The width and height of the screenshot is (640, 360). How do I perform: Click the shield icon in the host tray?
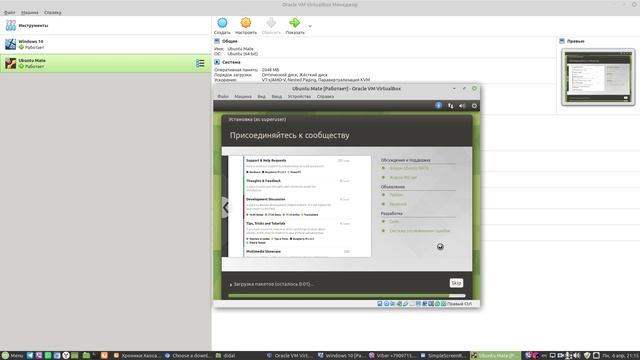pos(587,356)
